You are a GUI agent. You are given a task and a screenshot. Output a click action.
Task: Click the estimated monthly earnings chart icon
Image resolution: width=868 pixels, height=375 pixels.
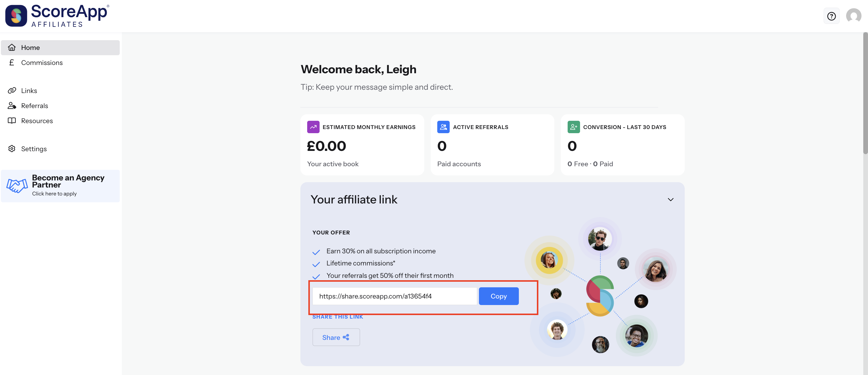pos(313,127)
